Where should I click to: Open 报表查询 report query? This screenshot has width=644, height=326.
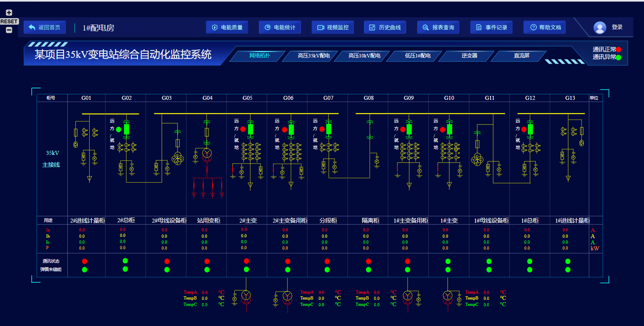coord(438,27)
